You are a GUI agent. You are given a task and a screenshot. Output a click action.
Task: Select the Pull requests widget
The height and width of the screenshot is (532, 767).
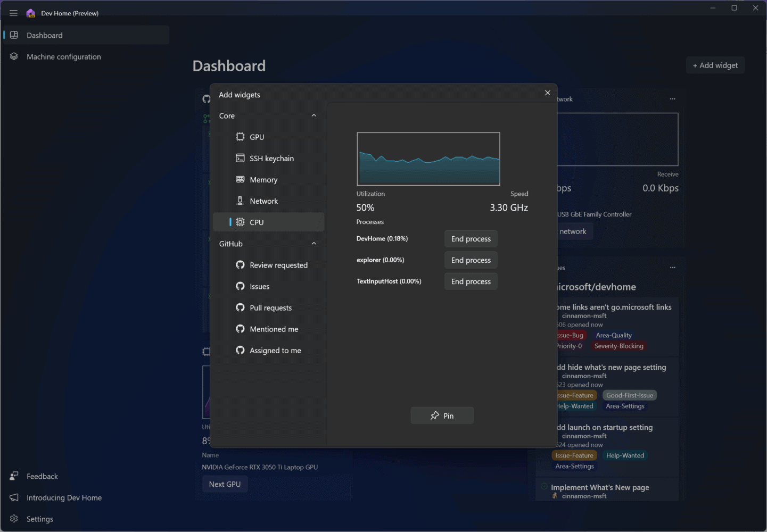point(268,307)
